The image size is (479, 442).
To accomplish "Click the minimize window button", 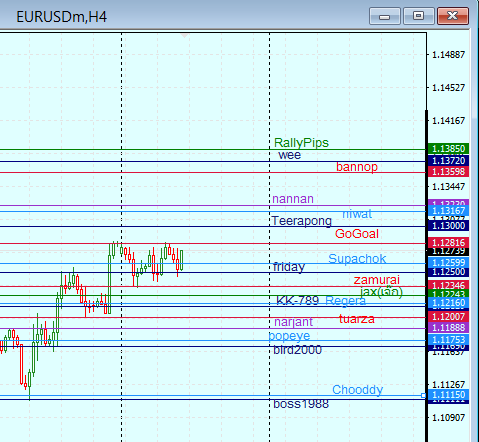I will pyautogui.click(x=385, y=16).
